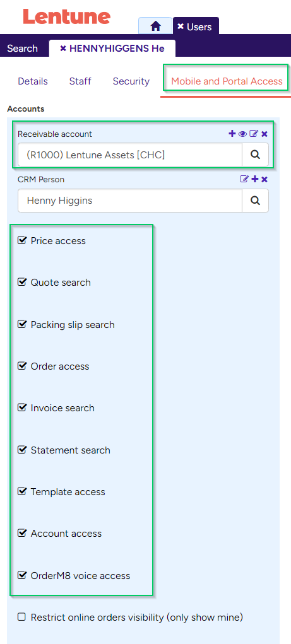This screenshot has width=291, height=644.
Task: Add a new Receivable account with plus icon
Action: [232, 134]
